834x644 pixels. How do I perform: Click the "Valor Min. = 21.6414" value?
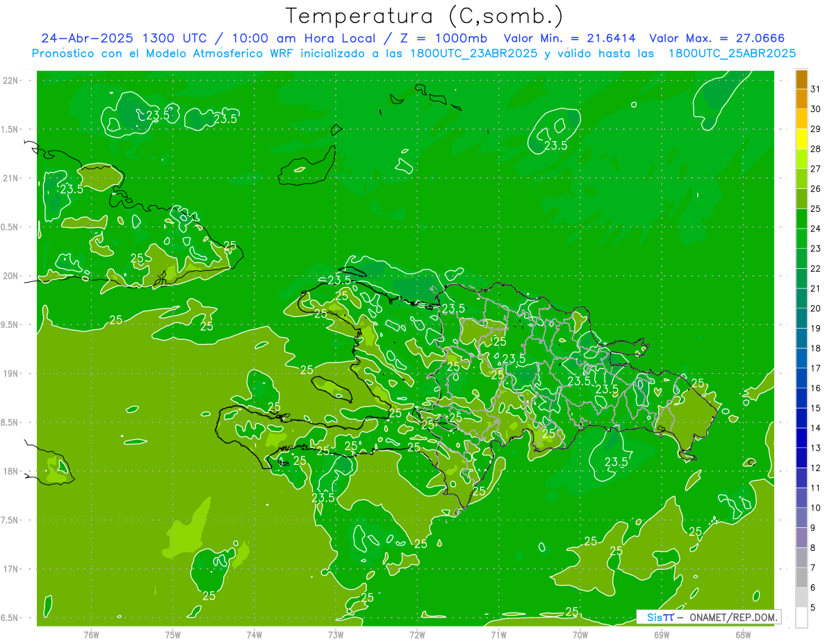pos(570,38)
